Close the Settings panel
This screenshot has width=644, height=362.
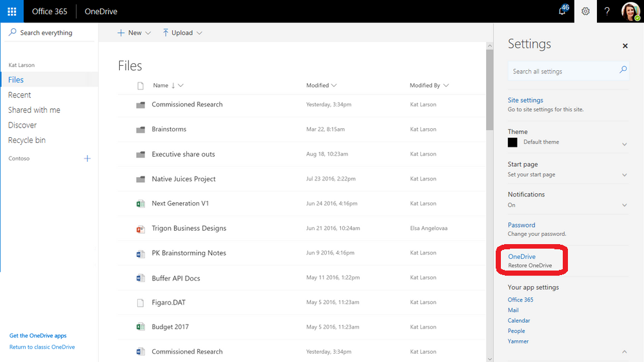pyautogui.click(x=625, y=46)
